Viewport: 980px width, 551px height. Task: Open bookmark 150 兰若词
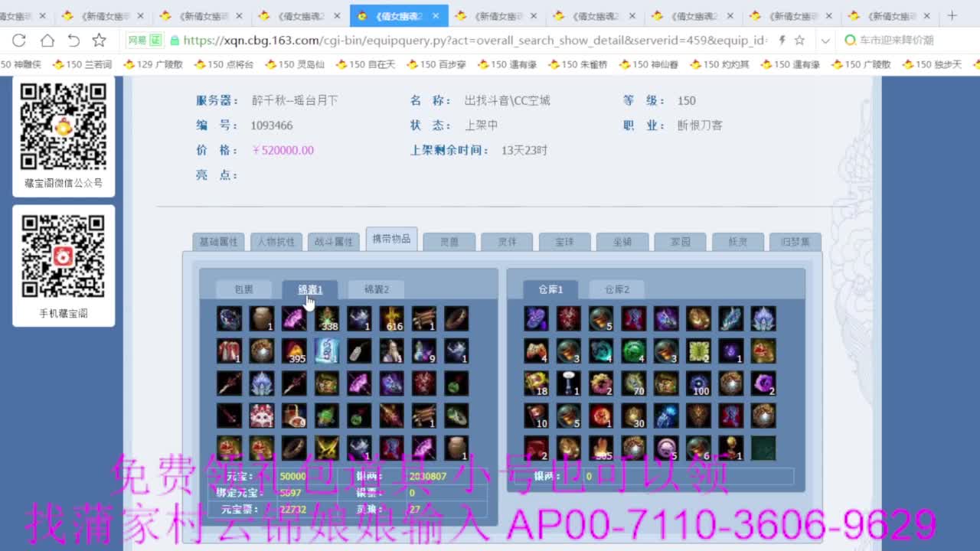click(x=83, y=65)
